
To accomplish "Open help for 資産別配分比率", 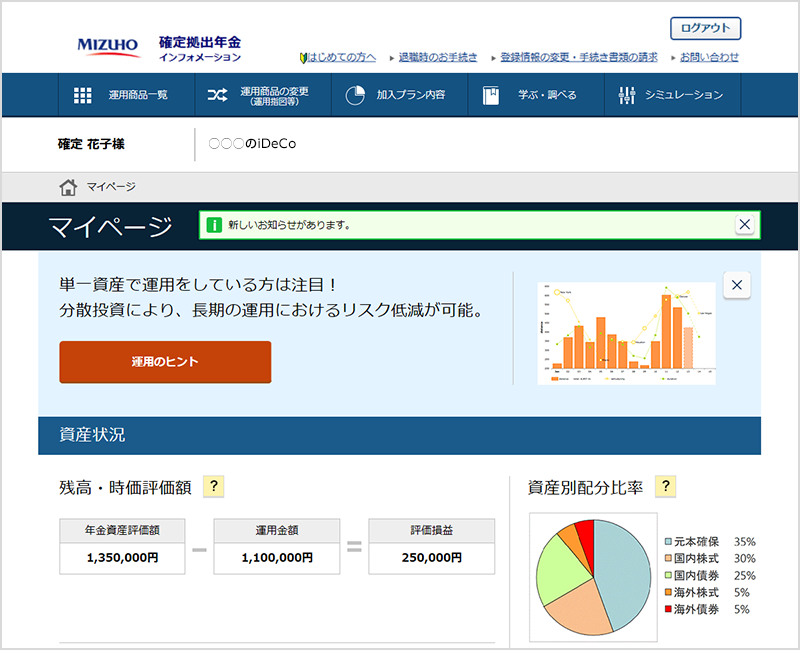I will [x=665, y=486].
